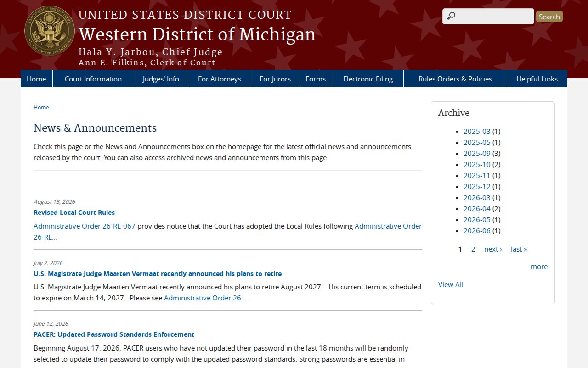588x368 pixels.
Task: Open the 2025-05 archive link
Action: pyautogui.click(x=477, y=143)
